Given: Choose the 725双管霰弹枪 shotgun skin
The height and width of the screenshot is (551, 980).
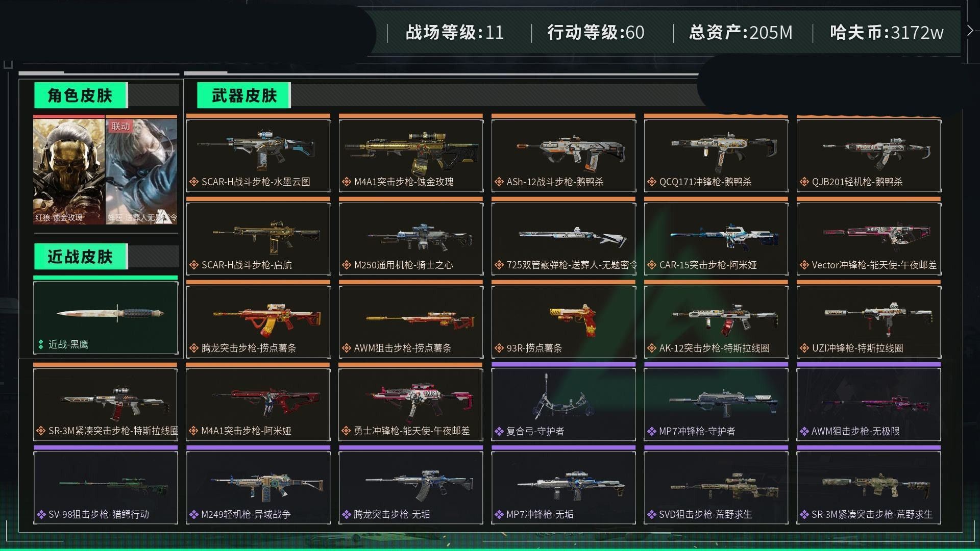Looking at the screenshot, I should coord(563,239).
